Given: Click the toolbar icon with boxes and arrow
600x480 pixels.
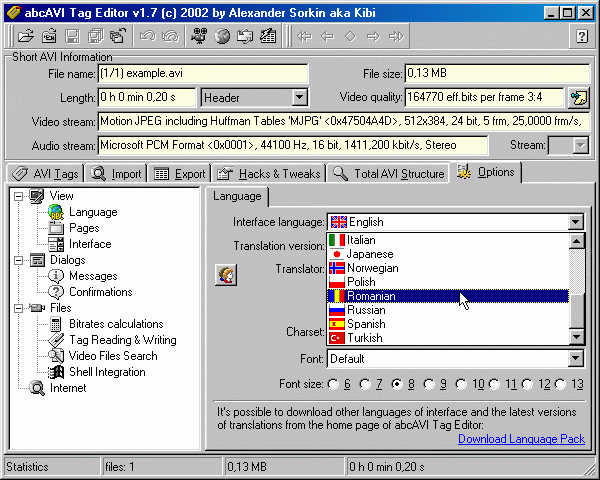Looking at the screenshot, I should click(x=118, y=36).
